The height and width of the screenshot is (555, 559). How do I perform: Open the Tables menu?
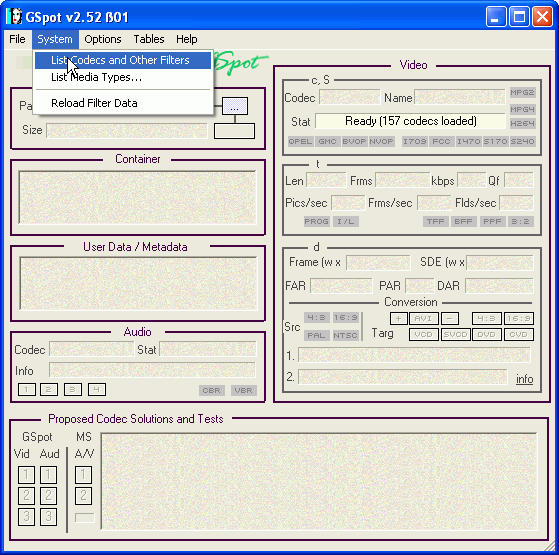(x=149, y=39)
